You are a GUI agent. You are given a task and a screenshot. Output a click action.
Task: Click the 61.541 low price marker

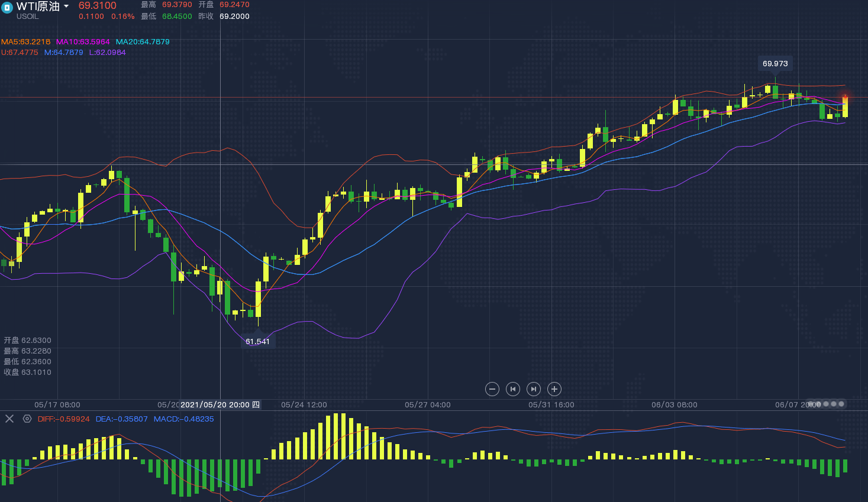coord(257,342)
